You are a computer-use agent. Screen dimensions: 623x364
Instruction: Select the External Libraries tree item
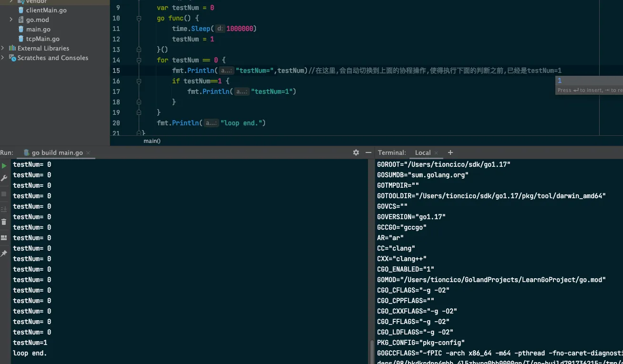pos(43,48)
